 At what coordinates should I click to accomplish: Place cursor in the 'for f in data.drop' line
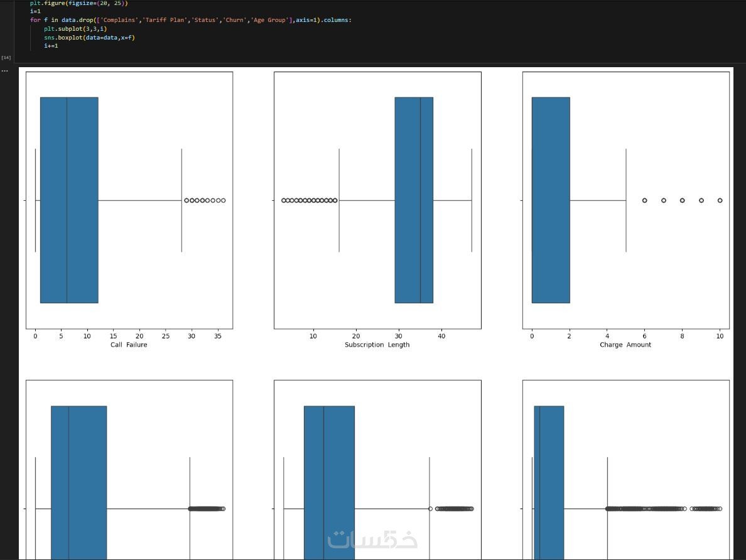(x=191, y=20)
